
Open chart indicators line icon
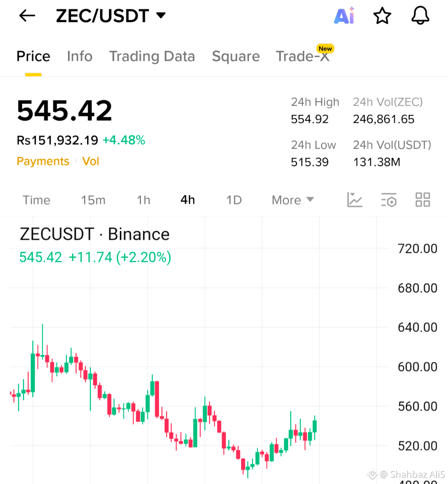[x=354, y=200]
